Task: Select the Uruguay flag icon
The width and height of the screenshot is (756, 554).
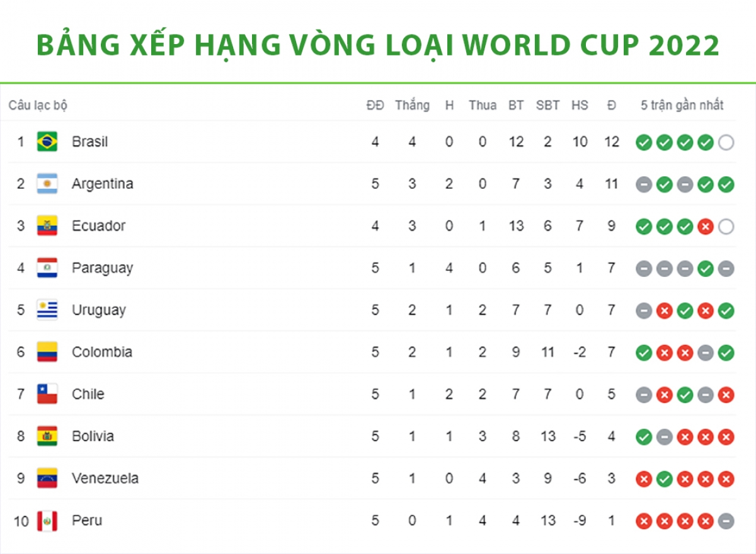Action: pos(47,310)
